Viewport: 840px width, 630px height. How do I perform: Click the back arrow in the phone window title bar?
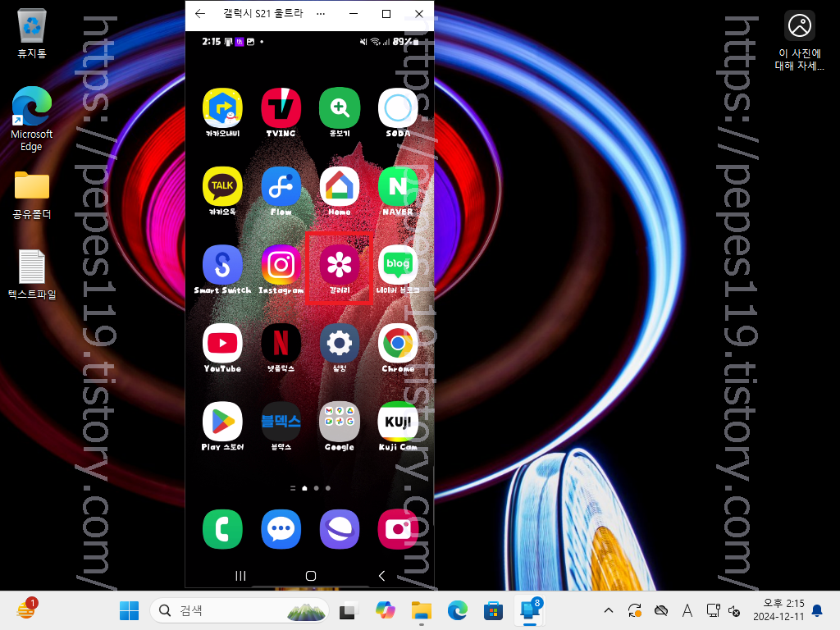(200, 14)
